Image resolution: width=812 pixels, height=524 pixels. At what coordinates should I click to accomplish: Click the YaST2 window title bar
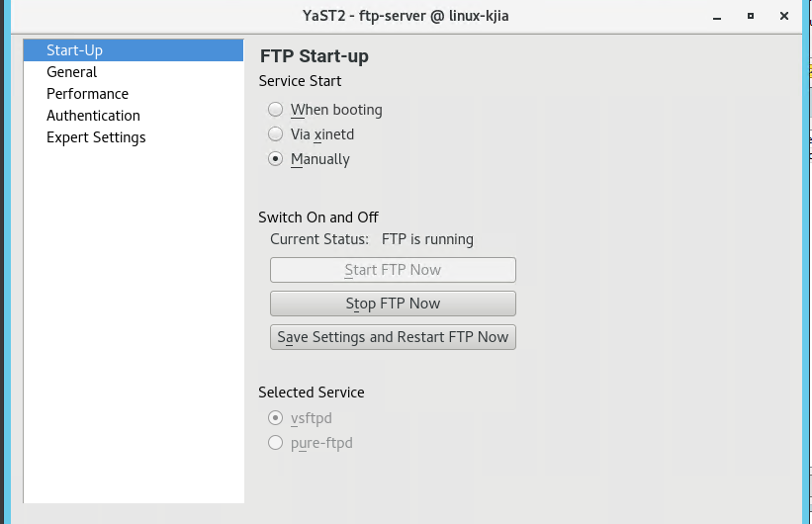point(406,16)
